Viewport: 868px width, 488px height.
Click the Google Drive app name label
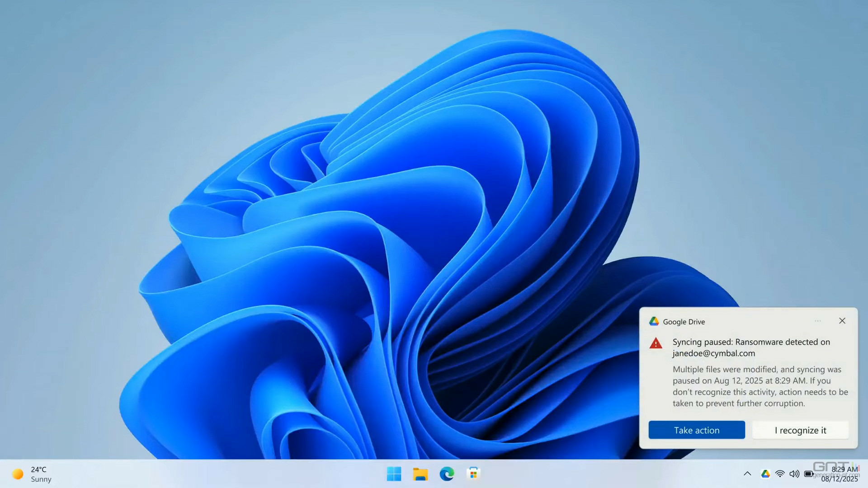[684, 322]
